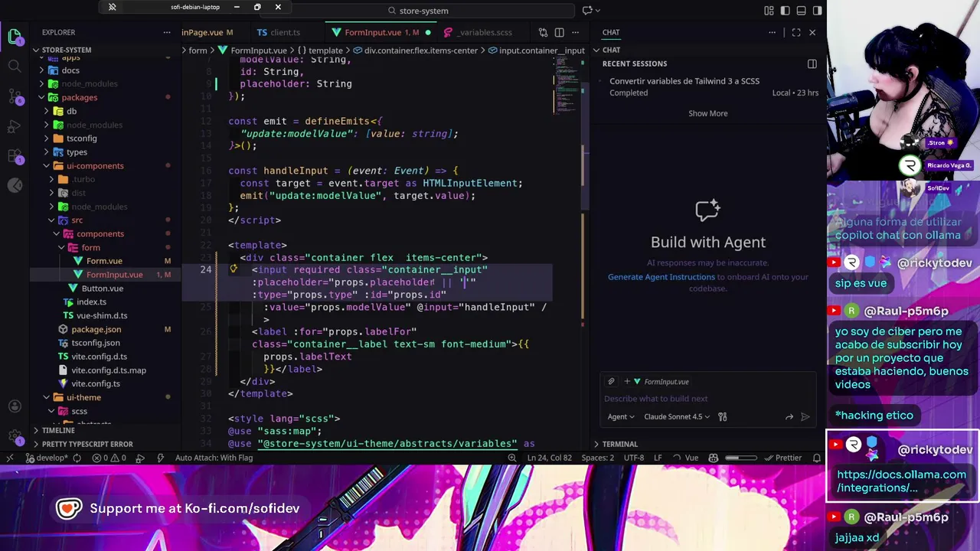
Task: Open Explorer views and more actions menu
Action: (x=167, y=32)
